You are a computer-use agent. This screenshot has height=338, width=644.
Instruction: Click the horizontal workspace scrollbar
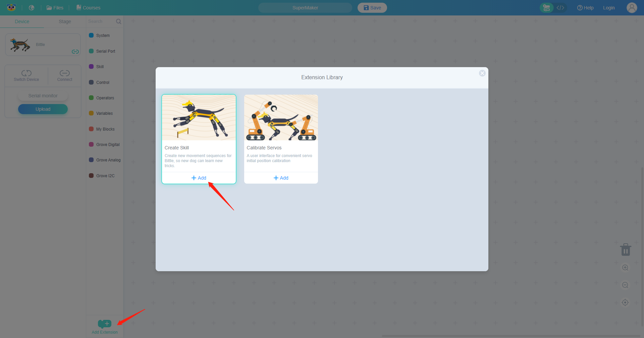511,336
